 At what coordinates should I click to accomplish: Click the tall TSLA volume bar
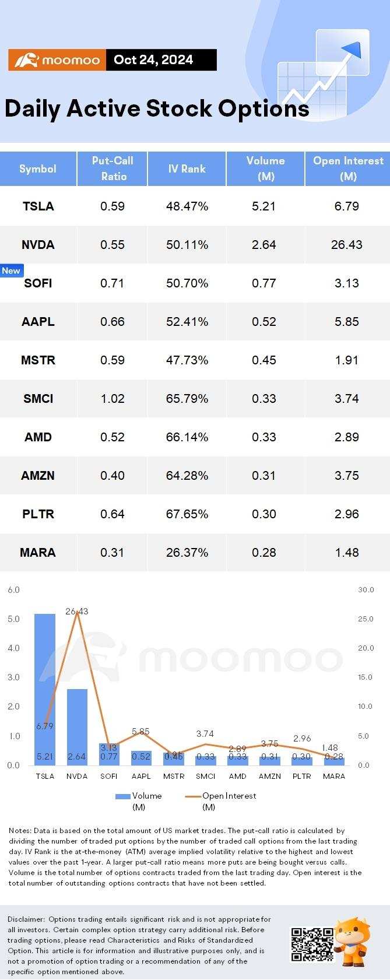pos(45,688)
